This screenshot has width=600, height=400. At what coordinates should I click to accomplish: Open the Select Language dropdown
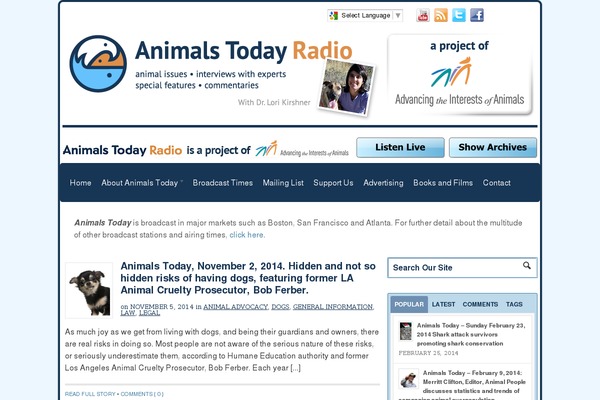pyautogui.click(x=365, y=16)
